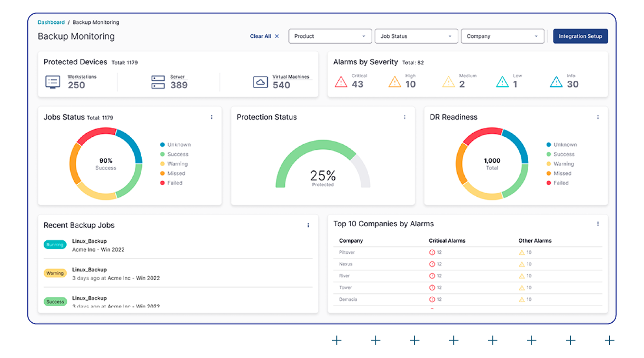Open Protection Status three-dot menu
The height and width of the screenshot is (358, 644).
[405, 117]
